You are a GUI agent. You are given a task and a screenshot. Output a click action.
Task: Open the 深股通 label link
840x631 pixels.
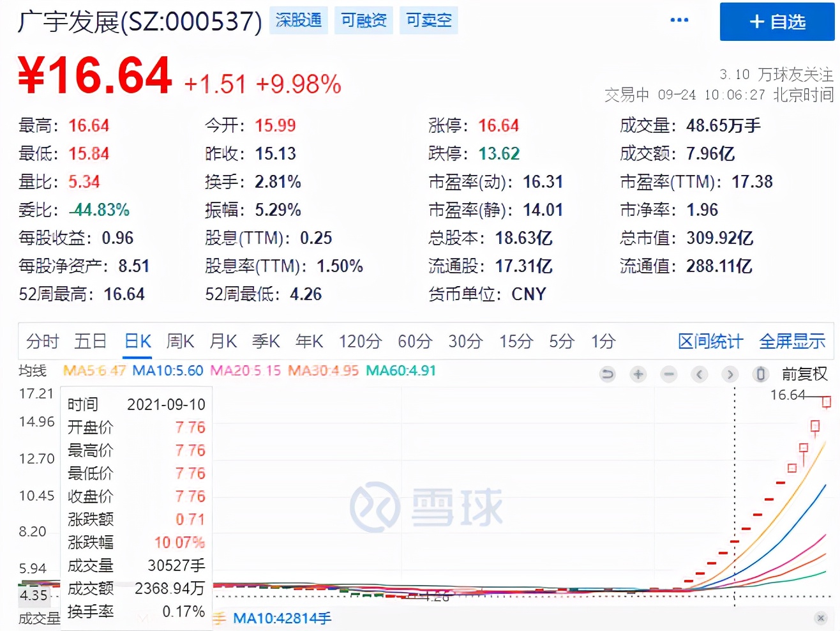tap(298, 20)
